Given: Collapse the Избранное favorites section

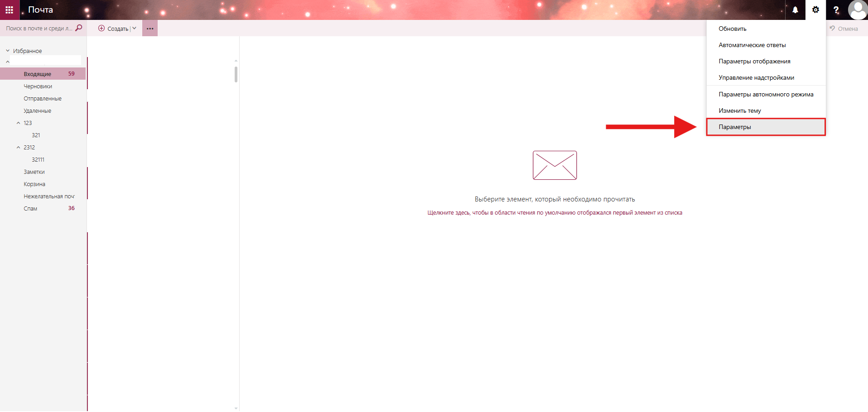Looking at the screenshot, I should coord(8,51).
